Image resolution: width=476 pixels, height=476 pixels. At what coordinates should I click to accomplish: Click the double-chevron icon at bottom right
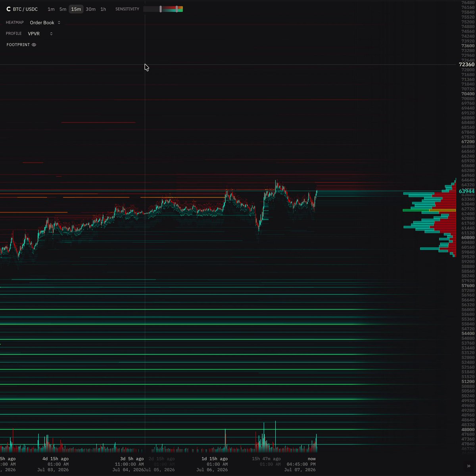tap(468, 466)
